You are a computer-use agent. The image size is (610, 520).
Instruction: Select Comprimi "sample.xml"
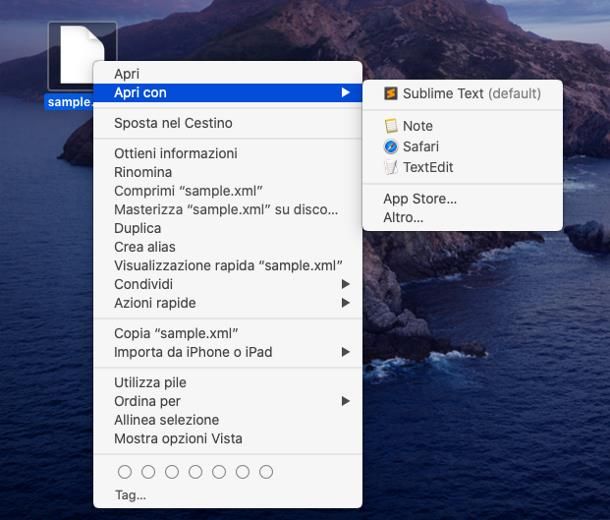[x=228, y=191]
